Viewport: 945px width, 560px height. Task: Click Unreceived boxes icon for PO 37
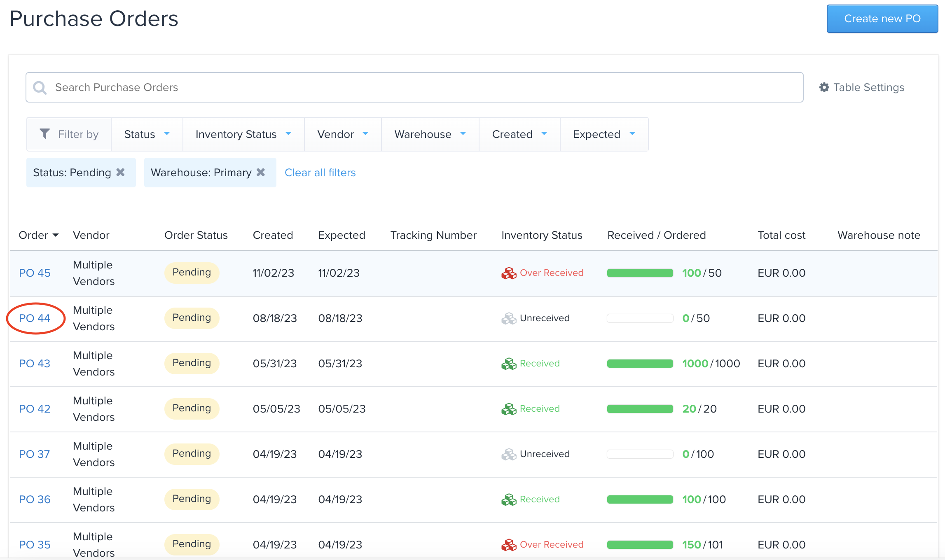click(509, 454)
